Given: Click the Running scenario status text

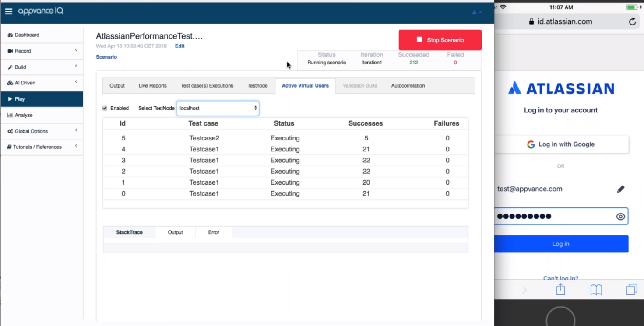Looking at the screenshot, I should [x=327, y=63].
